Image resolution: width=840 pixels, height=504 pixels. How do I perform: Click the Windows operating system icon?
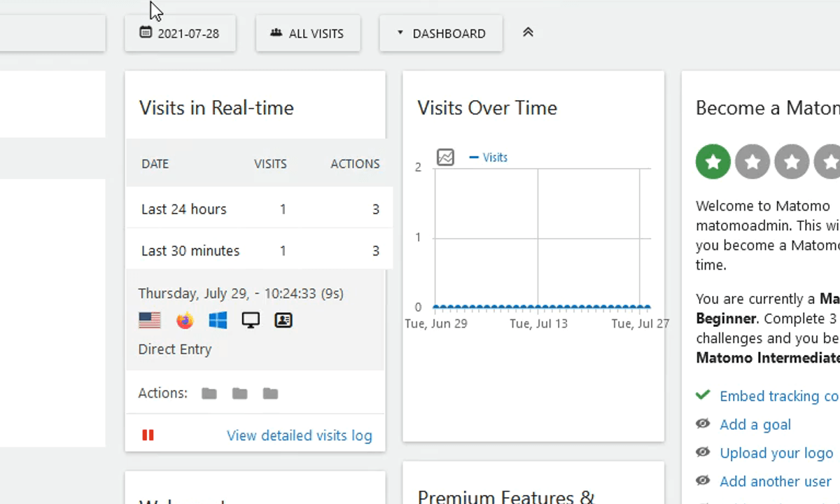coord(218,321)
